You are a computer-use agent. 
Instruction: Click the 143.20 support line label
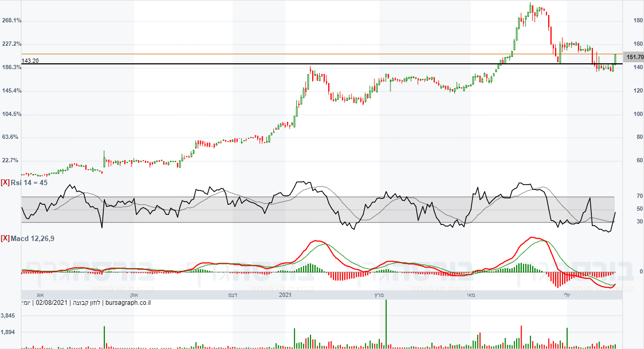click(x=30, y=61)
